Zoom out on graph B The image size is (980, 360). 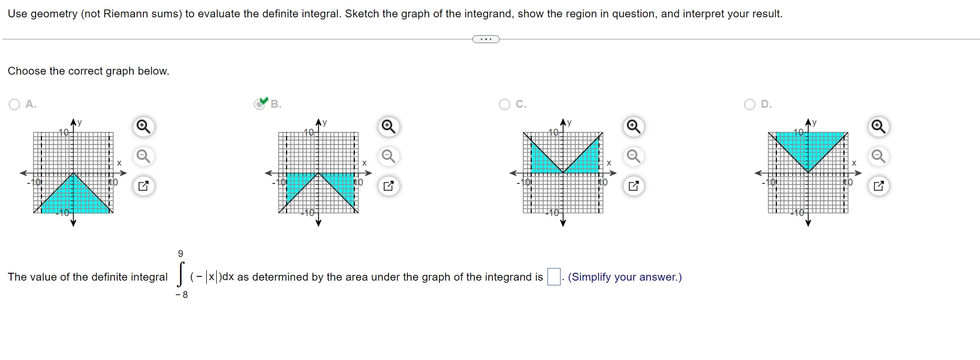[x=387, y=156]
